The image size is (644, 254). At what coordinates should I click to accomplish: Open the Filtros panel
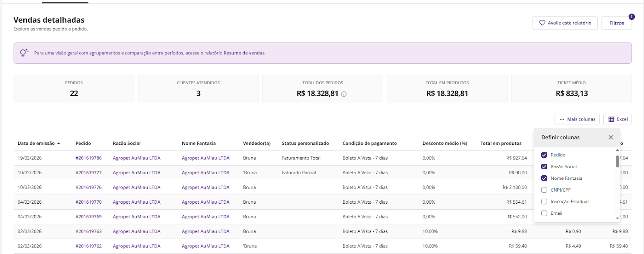[x=616, y=23]
